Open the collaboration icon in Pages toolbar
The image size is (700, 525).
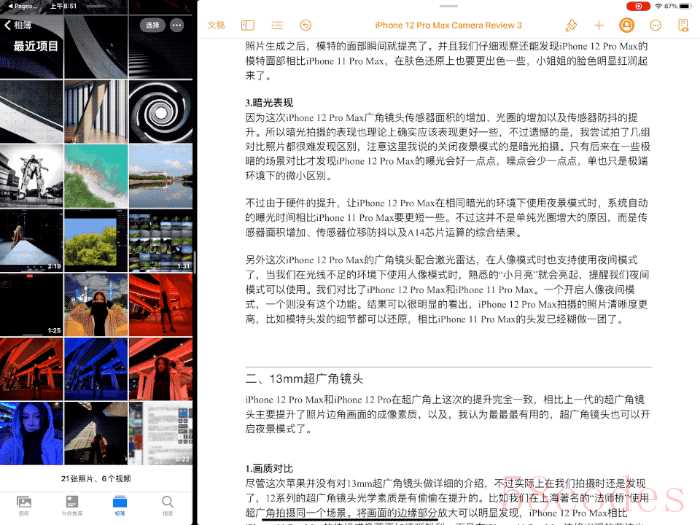click(627, 25)
